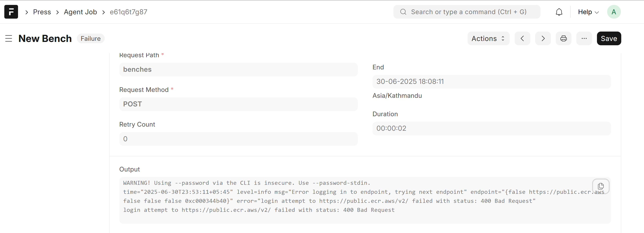The height and width of the screenshot is (233, 644).
Task: Open the notifications bell
Action: (559, 12)
